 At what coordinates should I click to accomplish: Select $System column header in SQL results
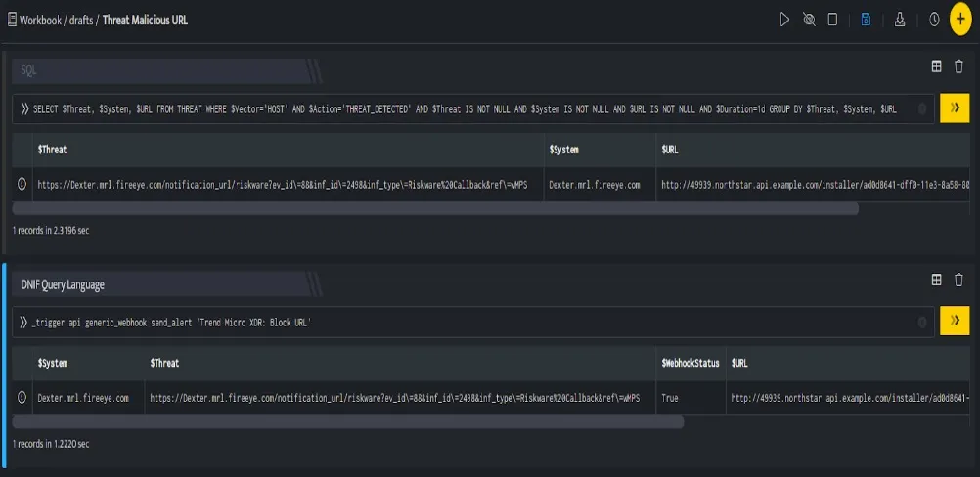coord(564,150)
